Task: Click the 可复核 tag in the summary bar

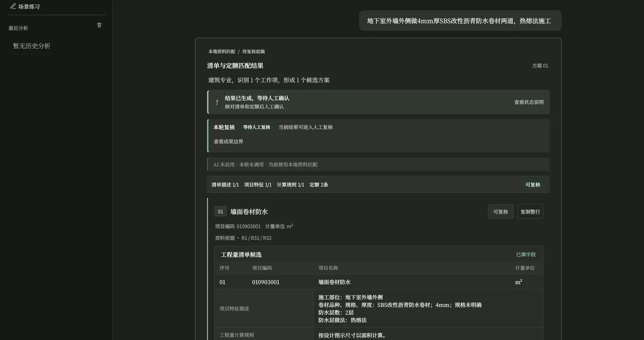Action: [533, 185]
